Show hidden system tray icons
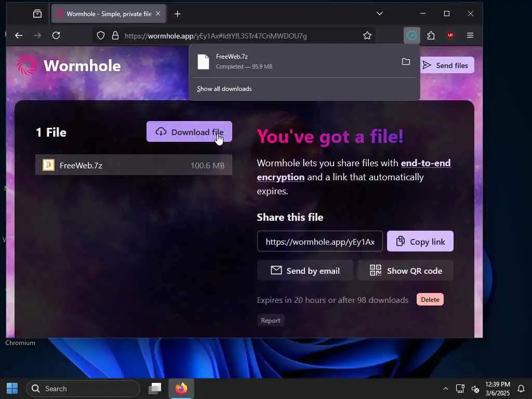The height and width of the screenshot is (399, 532). click(x=446, y=389)
